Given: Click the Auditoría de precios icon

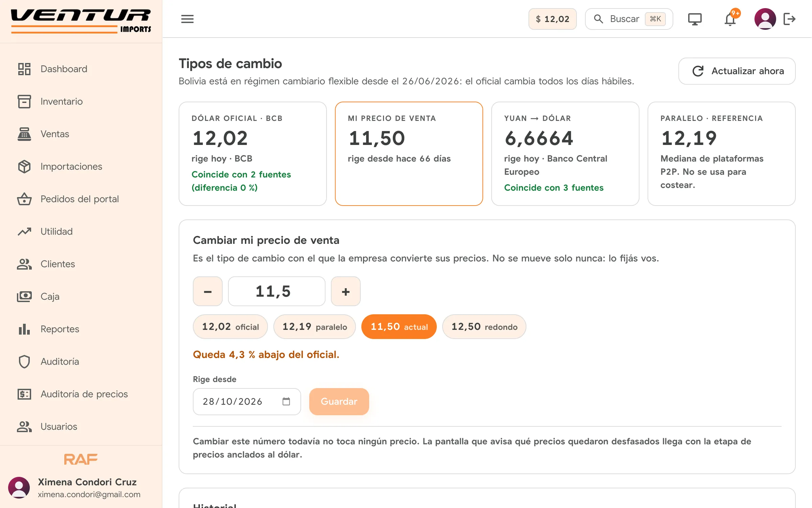Looking at the screenshot, I should pyautogui.click(x=24, y=394).
